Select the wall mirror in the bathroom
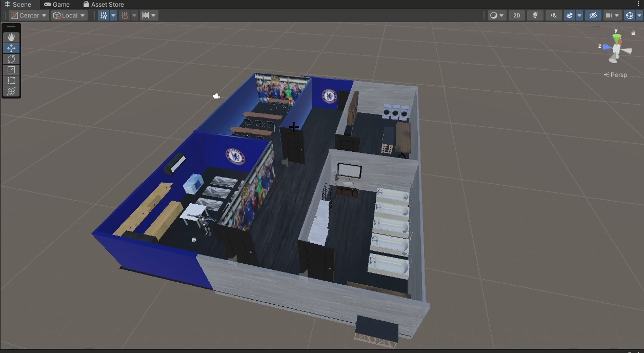Image resolution: width=644 pixels, height=353 pixels. click(x=349, y=171)
